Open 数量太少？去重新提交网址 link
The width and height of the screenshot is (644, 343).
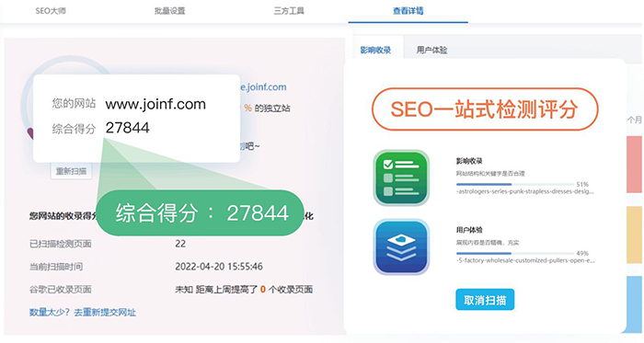click(x=82, y=313)
